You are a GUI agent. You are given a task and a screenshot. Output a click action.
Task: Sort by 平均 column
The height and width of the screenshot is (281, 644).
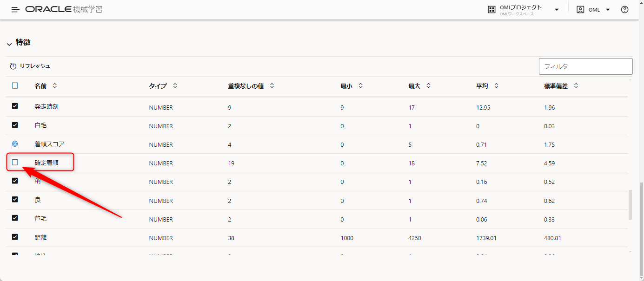[496, 86]
